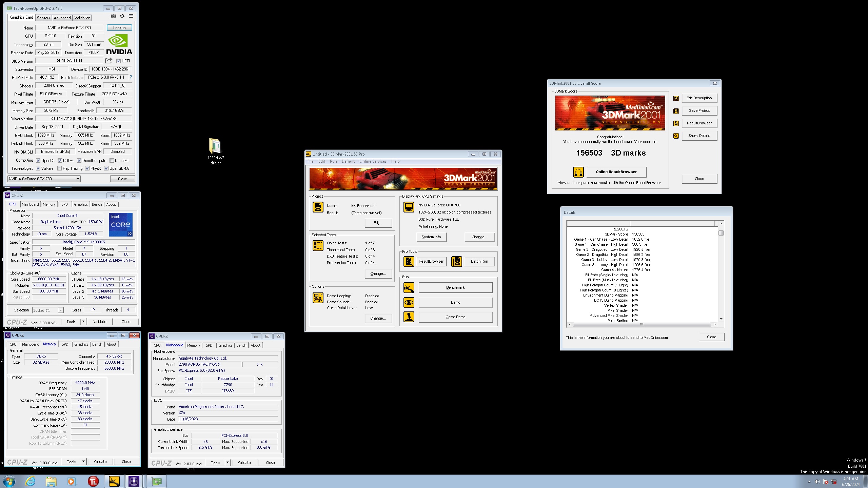The image size is (868, 488).
Task: Click Edit... button in Project section
Action: pos(378,223)
